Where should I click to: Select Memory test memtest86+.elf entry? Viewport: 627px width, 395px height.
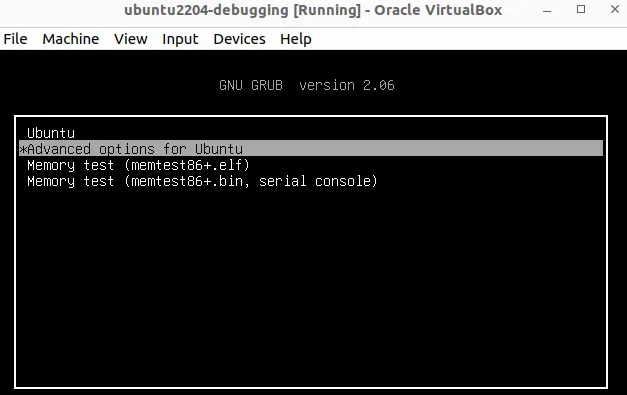[311, 165]
